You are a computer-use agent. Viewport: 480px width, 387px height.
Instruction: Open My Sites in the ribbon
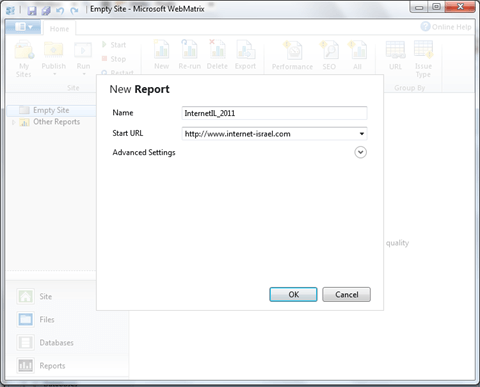[x=24, y=59]
